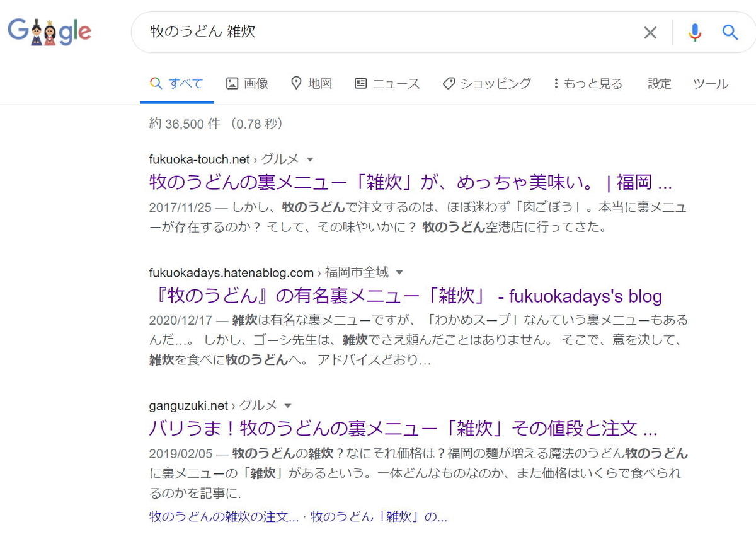Switch to the 画像 tab
The height and width of the screenshot is (539, 756).
[247, 83]
